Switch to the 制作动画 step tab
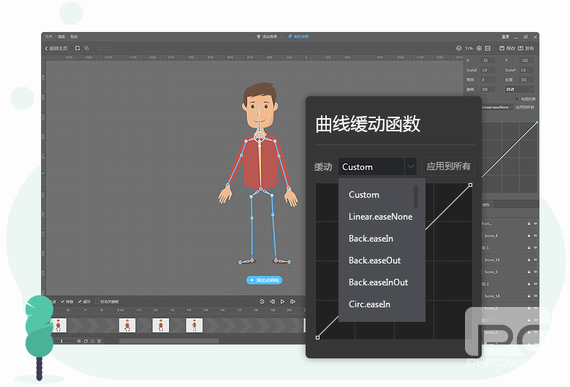Viewport: 570px width, 387px height. click(298, 36)
